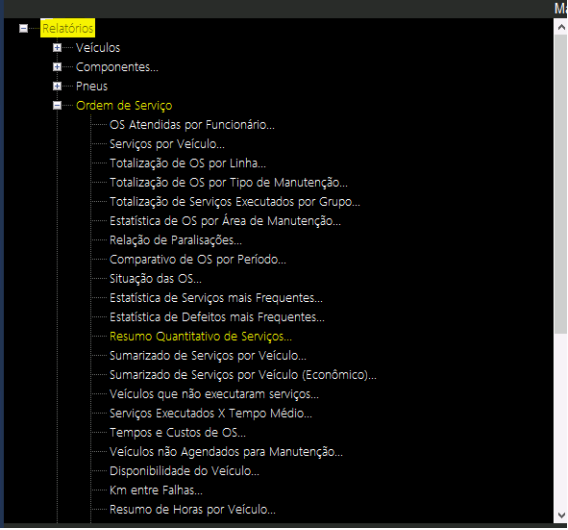
Task: Open Disponibilidade do Veículo report
Action: click(x=184, y=471)
